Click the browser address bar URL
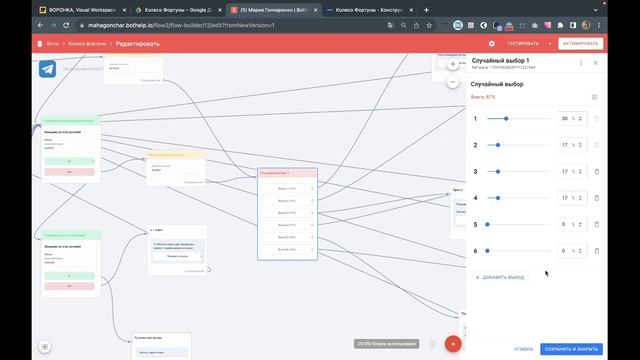 point(181,25)
